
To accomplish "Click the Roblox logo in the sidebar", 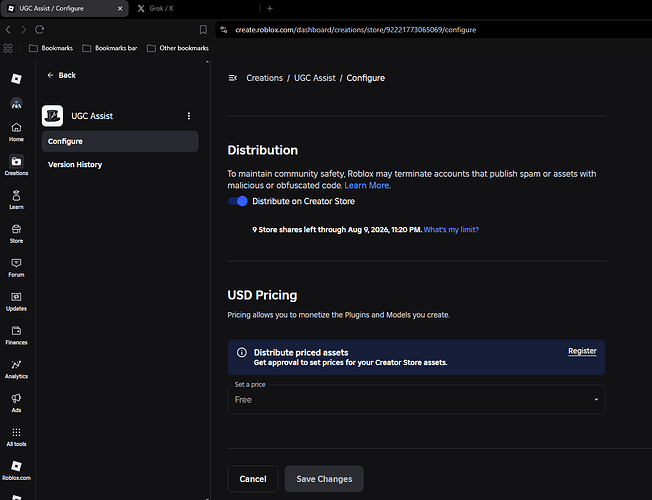I will [x=16, y=79].
